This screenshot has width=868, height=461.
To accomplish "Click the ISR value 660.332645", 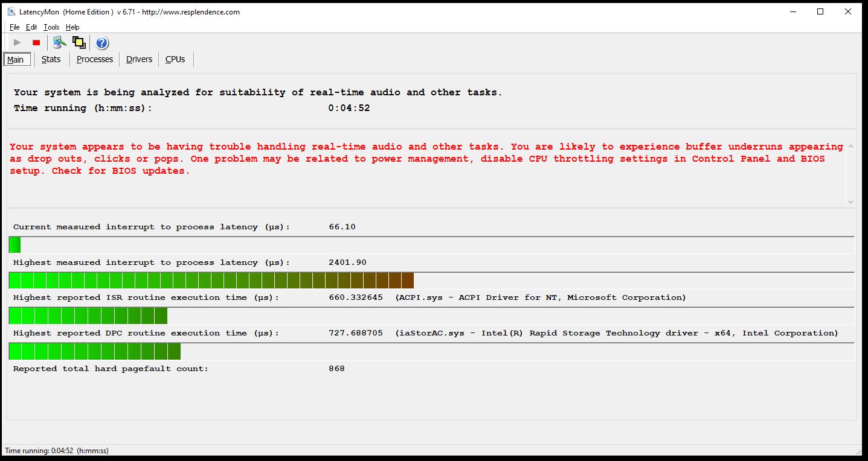I will pos(355,297).
